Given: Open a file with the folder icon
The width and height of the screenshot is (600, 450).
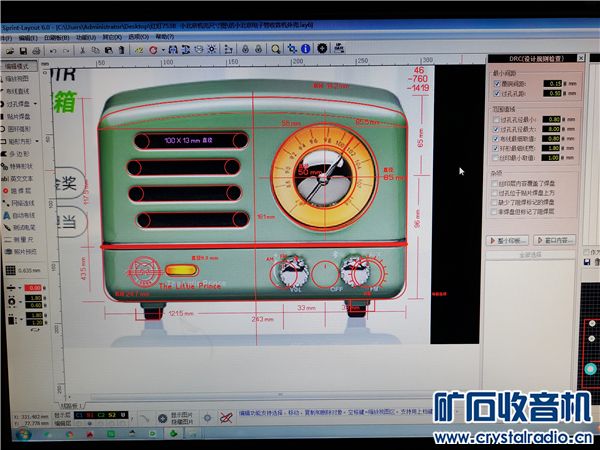Looking at the screenshot, I should pos(10,51).
